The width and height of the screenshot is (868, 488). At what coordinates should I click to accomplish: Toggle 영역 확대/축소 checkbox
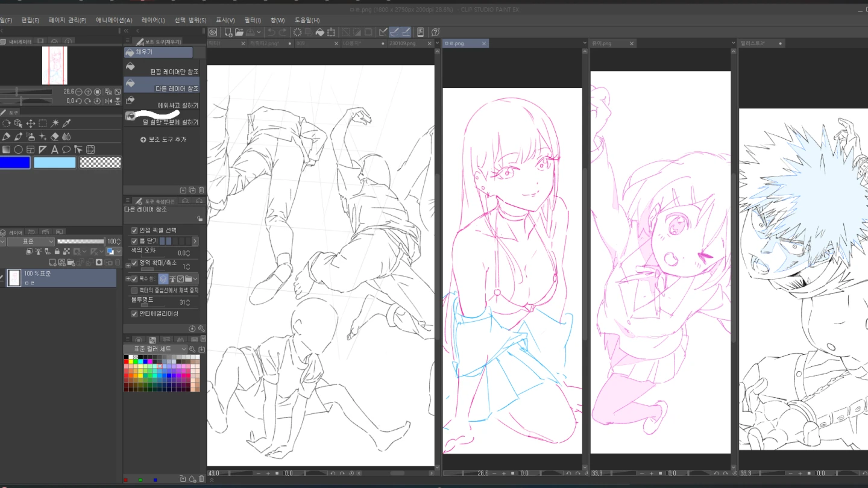pos(134,263)
